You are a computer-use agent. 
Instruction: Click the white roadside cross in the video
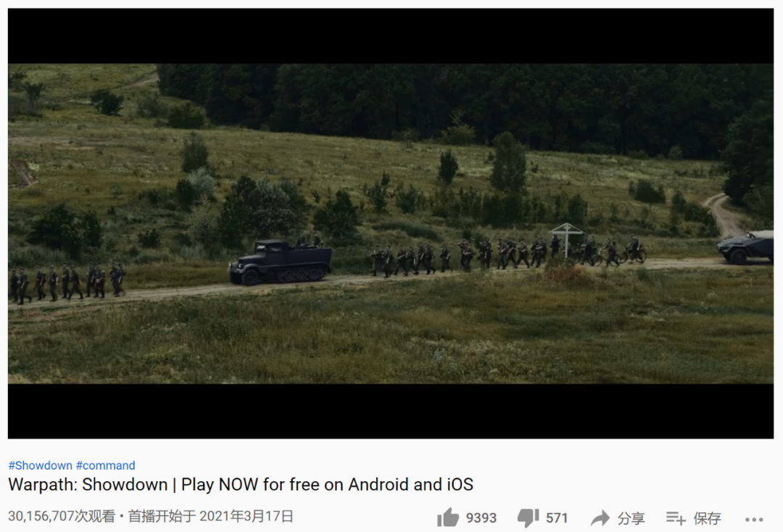click(566, 240)
